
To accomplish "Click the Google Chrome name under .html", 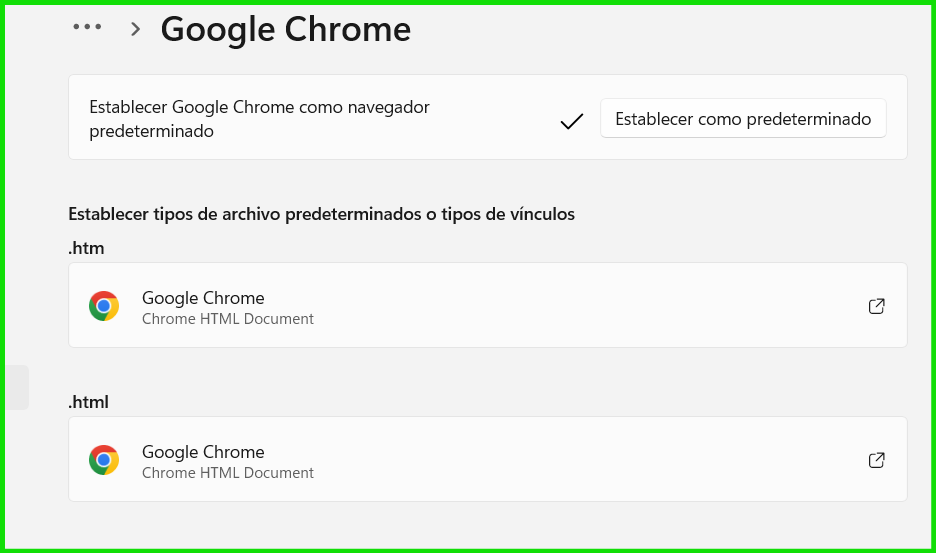I will coord(203,451).
